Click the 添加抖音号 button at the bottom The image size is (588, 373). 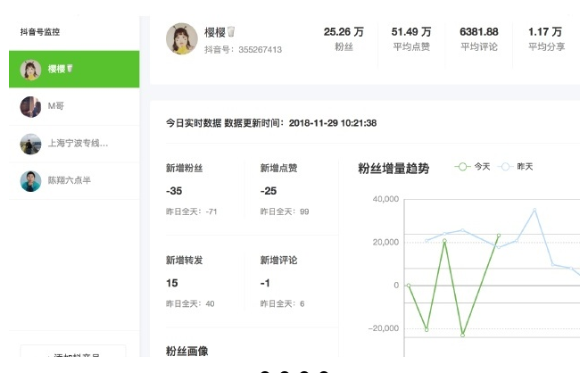click(73, 359)
